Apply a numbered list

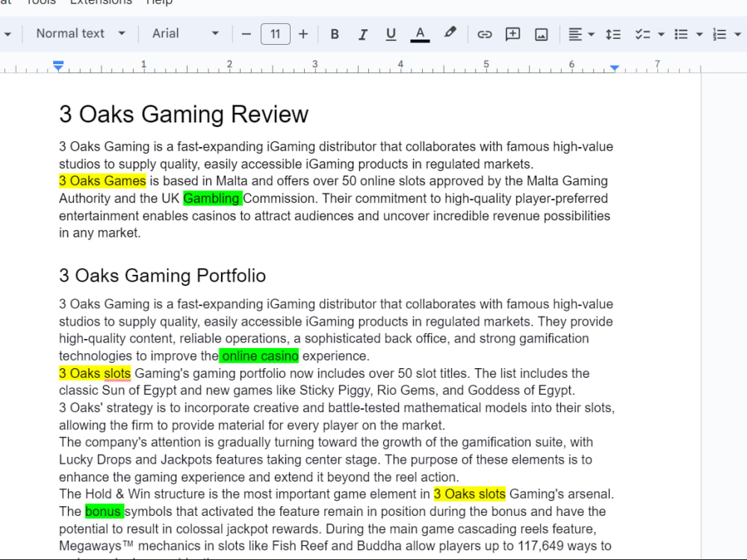(x=719, y=34)
